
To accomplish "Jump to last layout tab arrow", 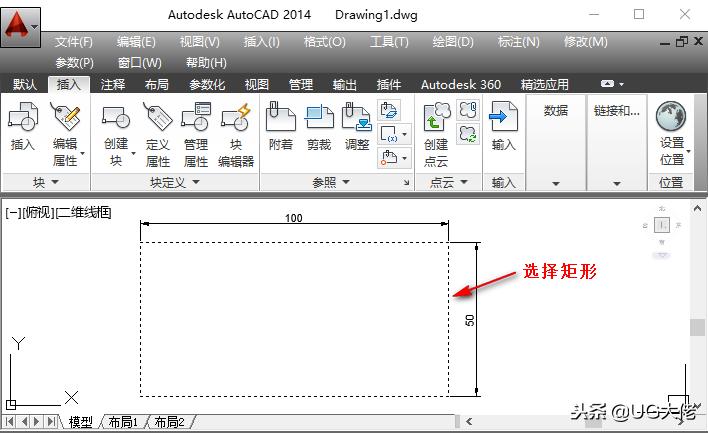I will [x=51, y=422].
